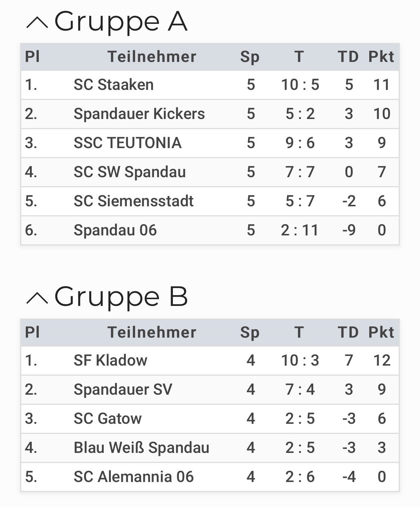Click SC Siemensstadt team name
Screen dimensions: 420x507
pos(133,201)
